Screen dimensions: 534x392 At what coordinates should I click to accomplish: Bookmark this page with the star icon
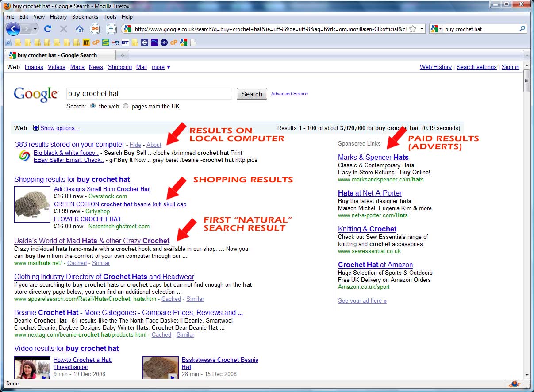pyautogui.click(x=413, y=29)
